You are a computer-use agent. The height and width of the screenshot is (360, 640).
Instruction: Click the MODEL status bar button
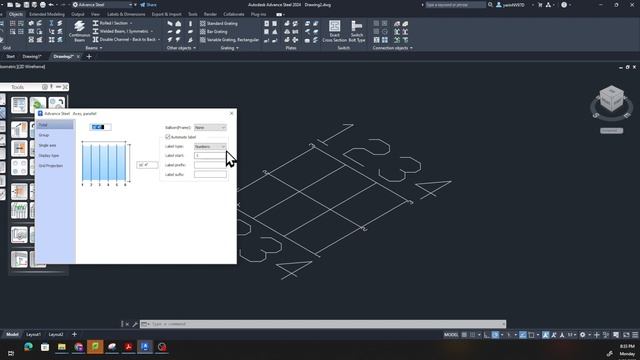(x=451, y=335)
